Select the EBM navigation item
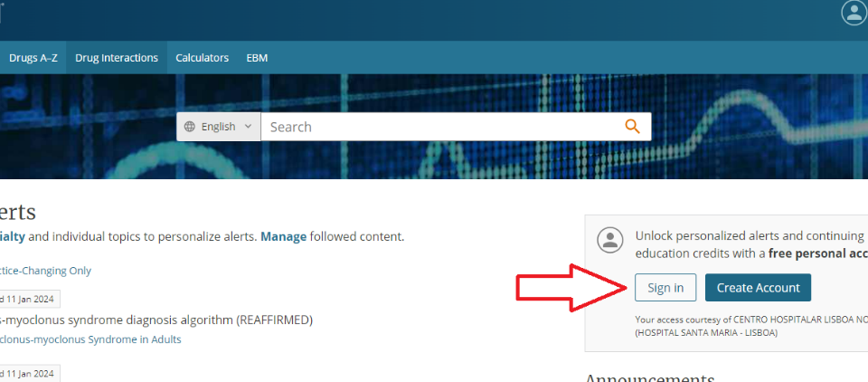This screenshot has width=868, height=382. click(257, 58)
